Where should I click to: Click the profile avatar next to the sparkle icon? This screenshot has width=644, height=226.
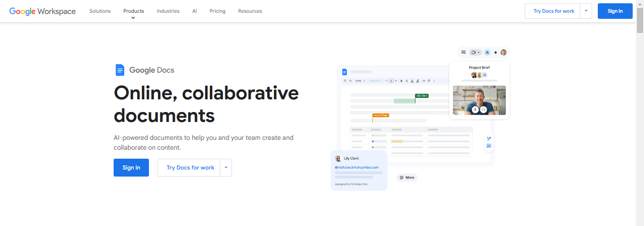(504, 52)
